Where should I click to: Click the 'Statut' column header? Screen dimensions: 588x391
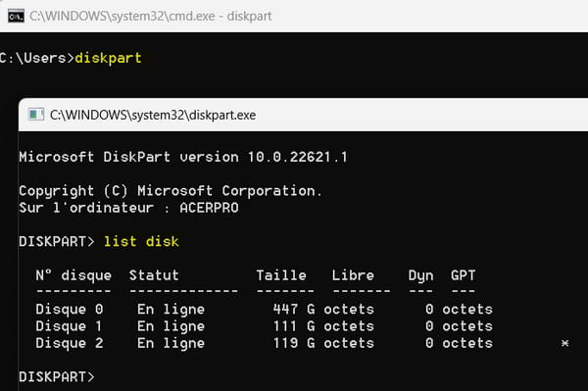click(x=154, y=275)
